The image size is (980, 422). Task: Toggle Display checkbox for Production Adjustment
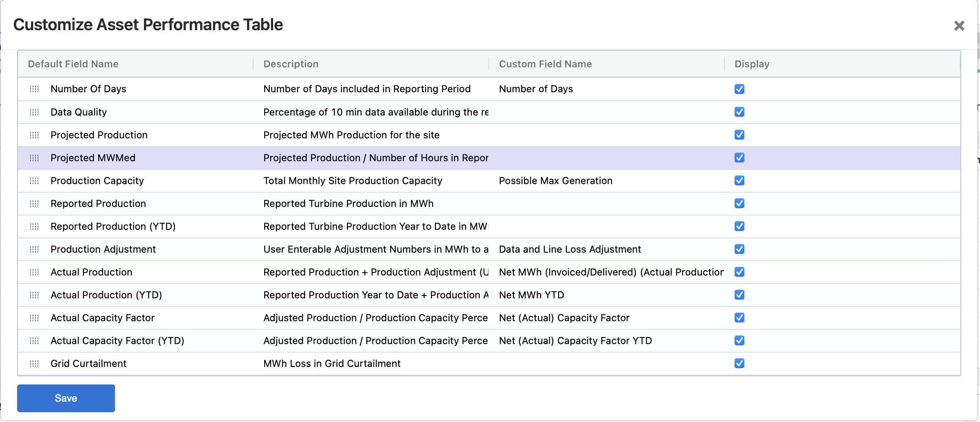click(x=739, y=249)
